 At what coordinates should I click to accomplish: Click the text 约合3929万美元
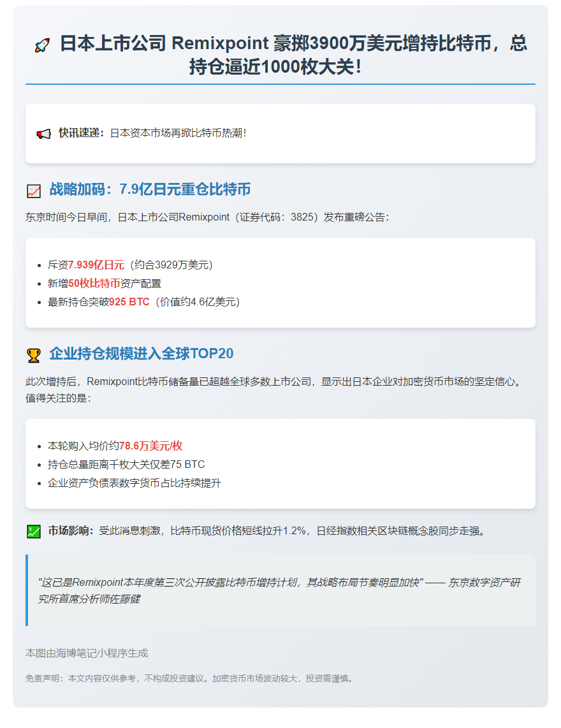[x=171, y=265]
